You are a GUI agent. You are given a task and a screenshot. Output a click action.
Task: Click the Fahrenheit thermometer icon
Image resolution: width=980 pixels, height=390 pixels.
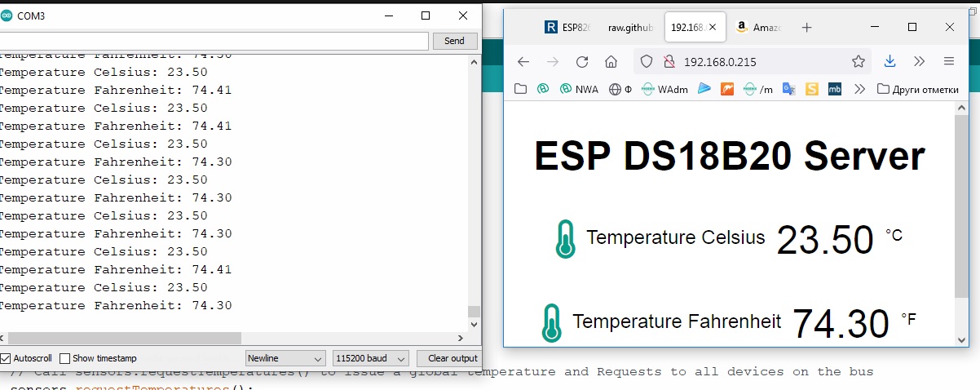click(551, 323)
